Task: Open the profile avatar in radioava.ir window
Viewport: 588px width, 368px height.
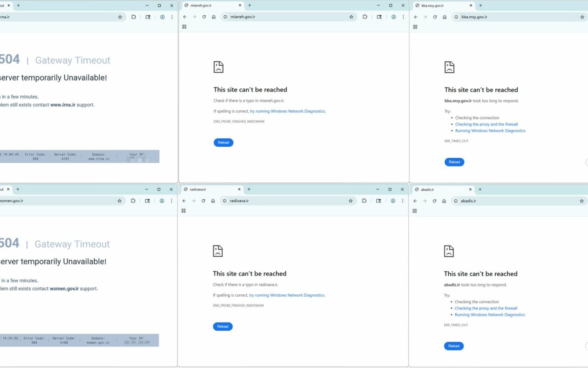Action: coord(393,201)
